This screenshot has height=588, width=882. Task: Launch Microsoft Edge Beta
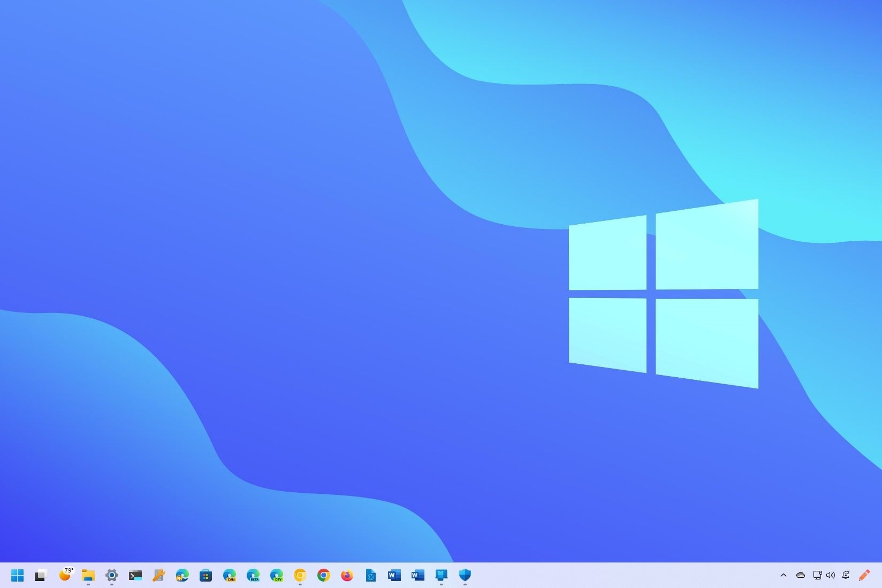[x=253, y=575]
